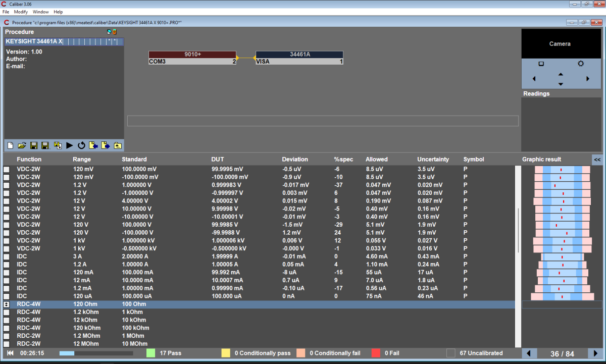Tick checkbox for VDC-2W 1.000000 kV row
This screenshot has height=364, width=606.
[7, 241]
